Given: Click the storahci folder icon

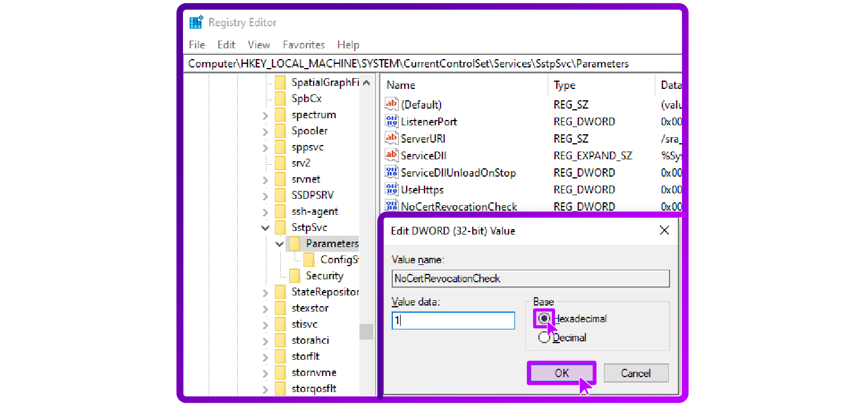Looking at the screenshot, I should point(281,340).
